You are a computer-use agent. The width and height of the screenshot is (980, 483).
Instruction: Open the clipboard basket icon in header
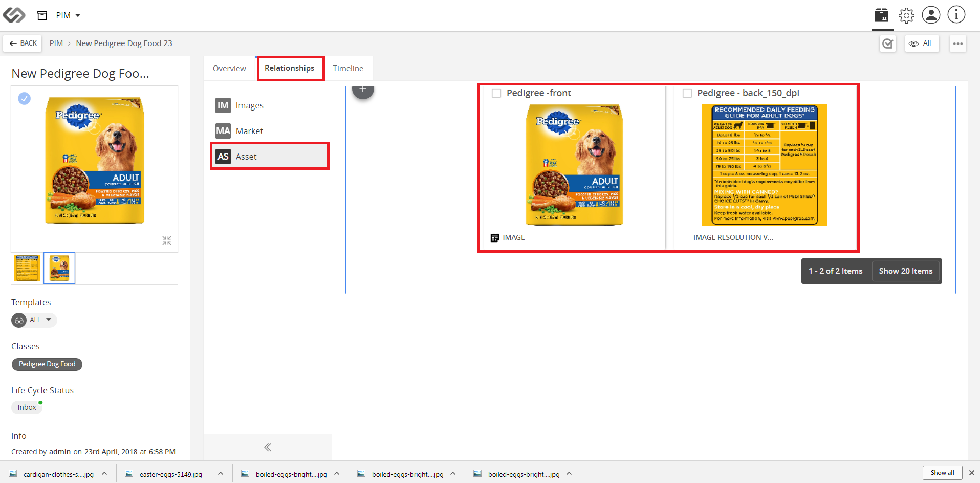pyautogui.click(x=881, y=15)
